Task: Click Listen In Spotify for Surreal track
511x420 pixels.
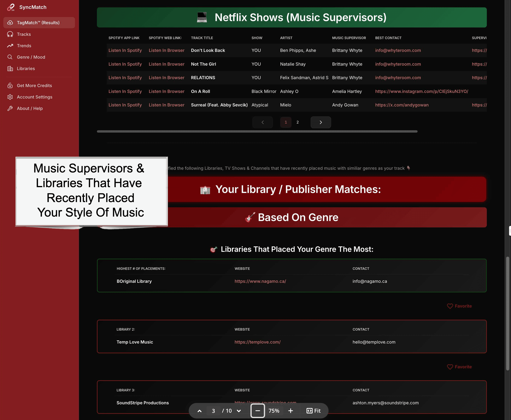Action: click(125, 105)
